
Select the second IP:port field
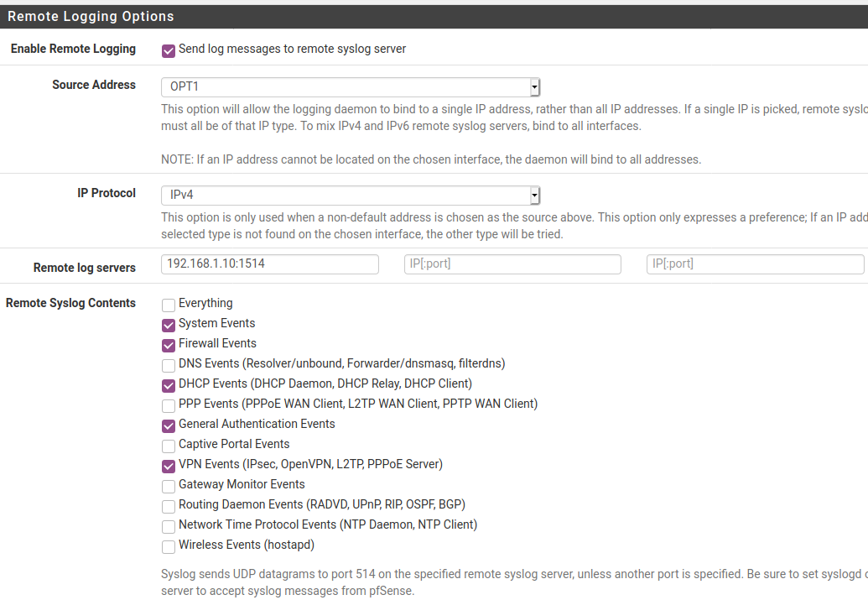pos(512,263)
